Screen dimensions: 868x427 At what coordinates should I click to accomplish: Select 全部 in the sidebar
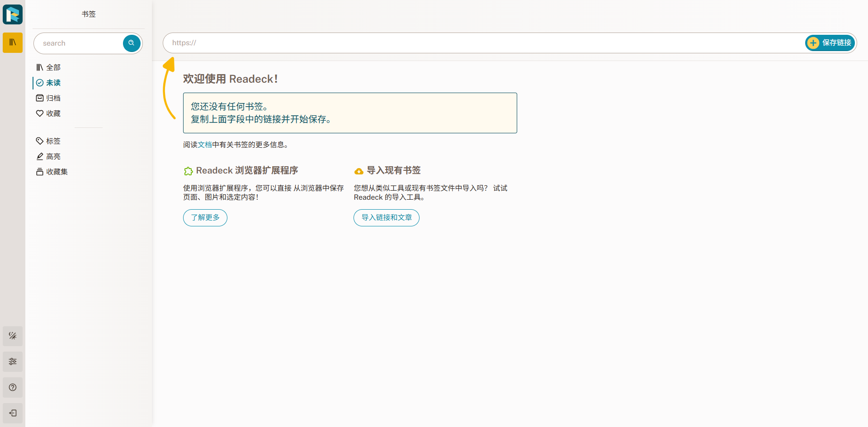[54, 67]
